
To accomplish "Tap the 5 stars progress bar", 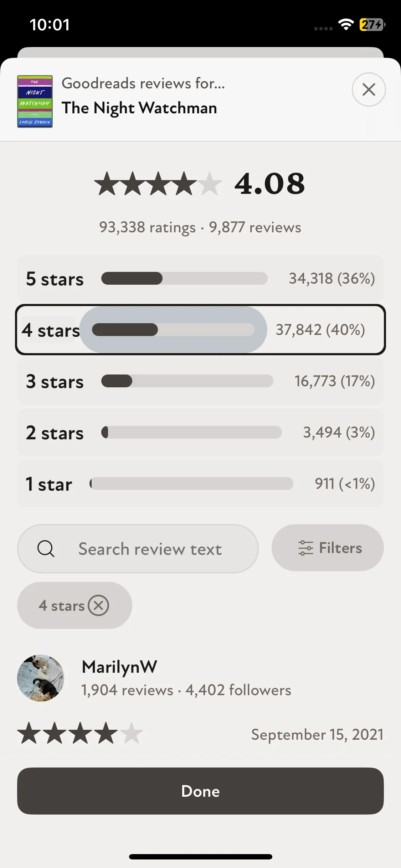I will (184, 278).
